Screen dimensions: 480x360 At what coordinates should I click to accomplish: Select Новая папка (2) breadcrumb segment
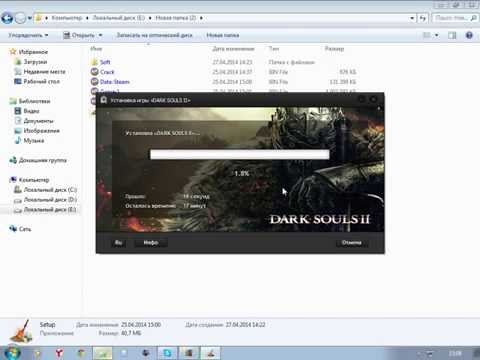pos(175,18)
